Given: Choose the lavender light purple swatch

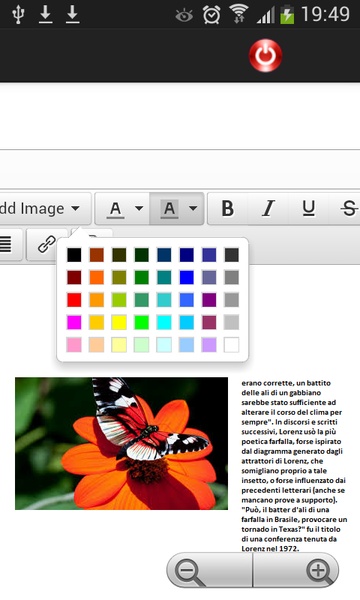Looking at the screenshot, I should pos(209,345).
